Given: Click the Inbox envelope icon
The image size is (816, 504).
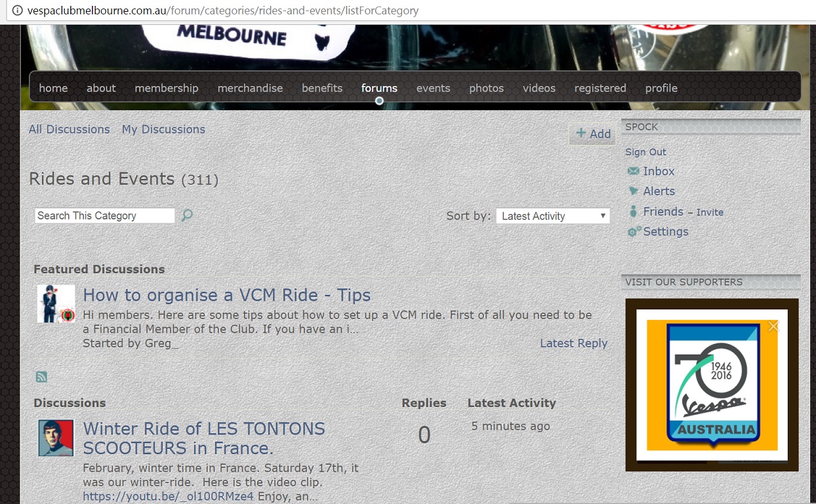Looking at the screenshot, I should pyautogui.click(x=633, y=171).
